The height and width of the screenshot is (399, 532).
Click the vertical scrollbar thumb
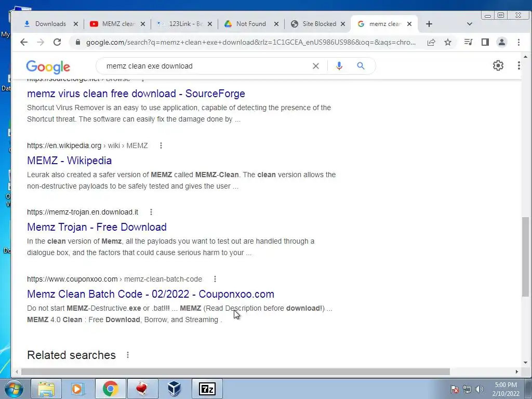[525, 257]
